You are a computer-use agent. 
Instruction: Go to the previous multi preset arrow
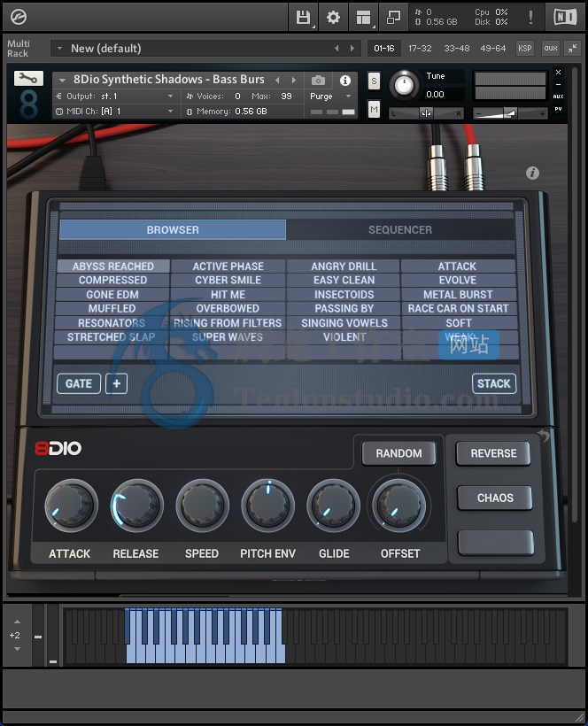click(337, 48)
